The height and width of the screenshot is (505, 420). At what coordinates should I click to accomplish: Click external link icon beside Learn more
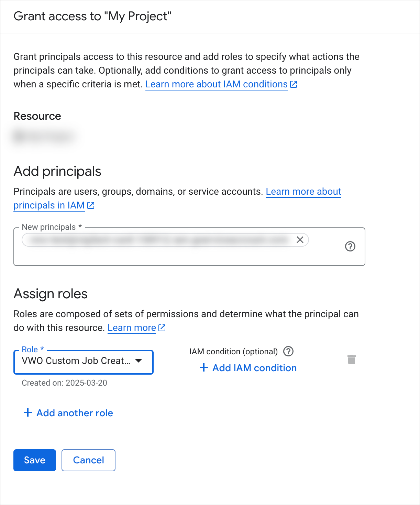[x=162, y=328]
